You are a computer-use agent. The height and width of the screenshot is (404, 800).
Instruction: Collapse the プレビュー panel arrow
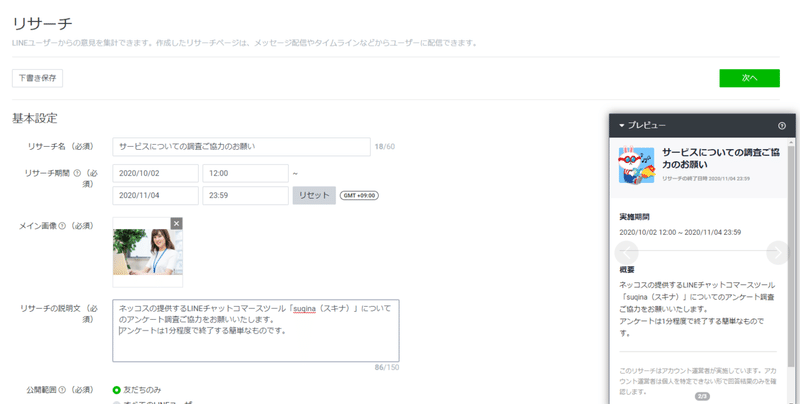(622, 125)
